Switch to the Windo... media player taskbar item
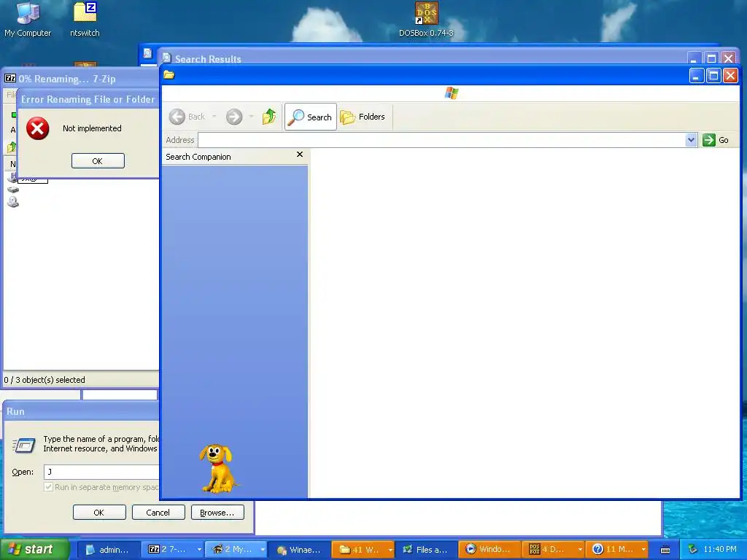Image resolution: width=747 pixels, height=560 pixels. pos(489,550)
